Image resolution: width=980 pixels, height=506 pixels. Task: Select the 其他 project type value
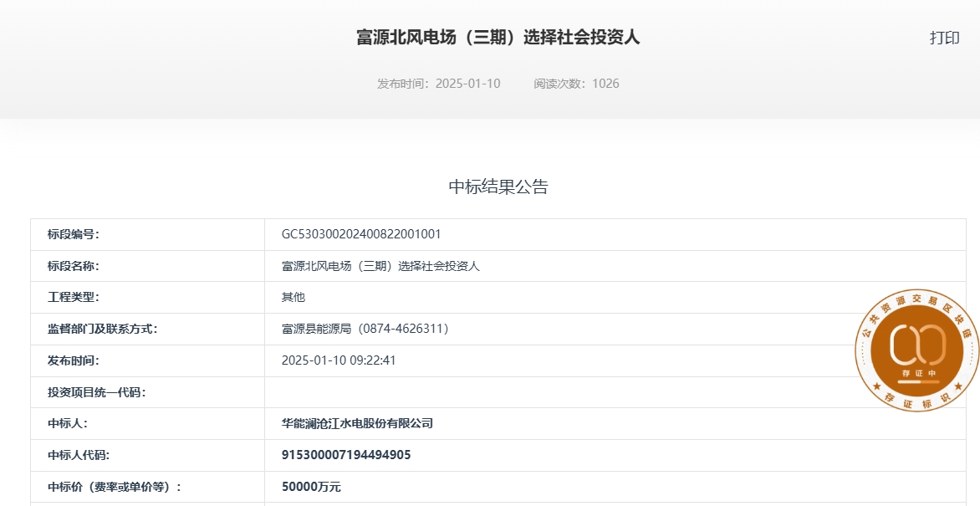coord(293,297)
